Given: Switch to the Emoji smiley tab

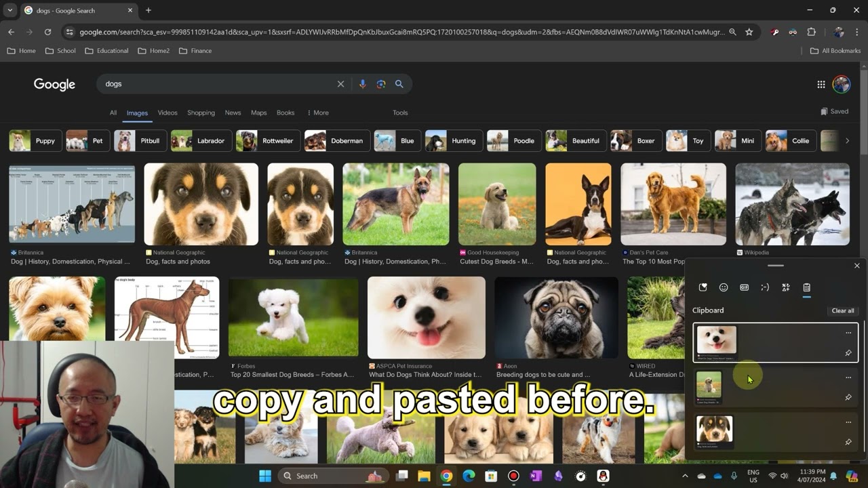Looking at the screenshot, I should 724,287.
